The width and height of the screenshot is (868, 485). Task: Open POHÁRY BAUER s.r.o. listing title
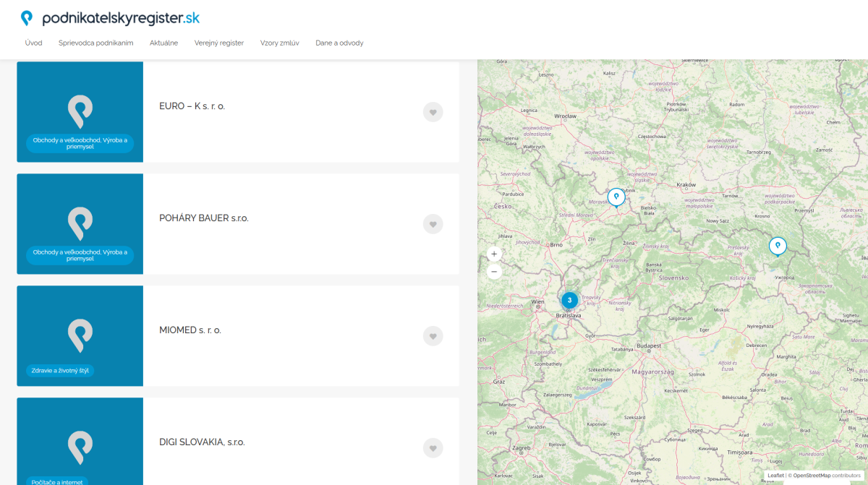[x=204, y=218]
